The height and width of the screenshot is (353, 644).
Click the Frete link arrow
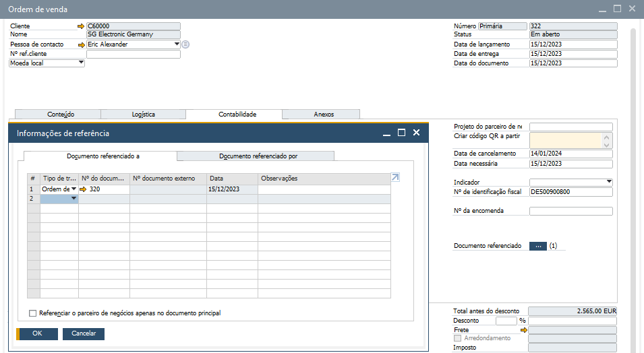[x=523, y=331]
